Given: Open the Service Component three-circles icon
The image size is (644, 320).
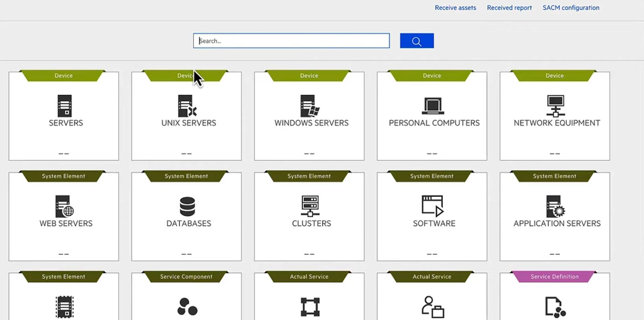Looking at the screenshot, I should click(x=187, y=307).
